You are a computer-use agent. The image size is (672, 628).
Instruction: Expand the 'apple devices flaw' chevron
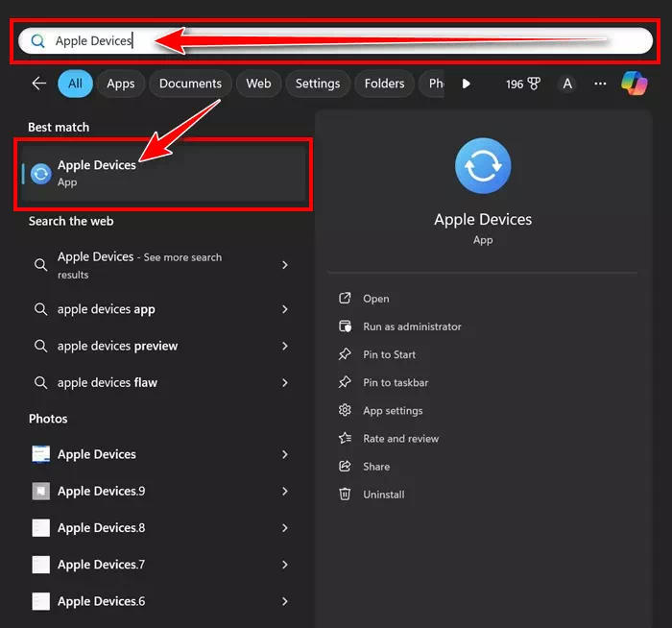(285, 382)
